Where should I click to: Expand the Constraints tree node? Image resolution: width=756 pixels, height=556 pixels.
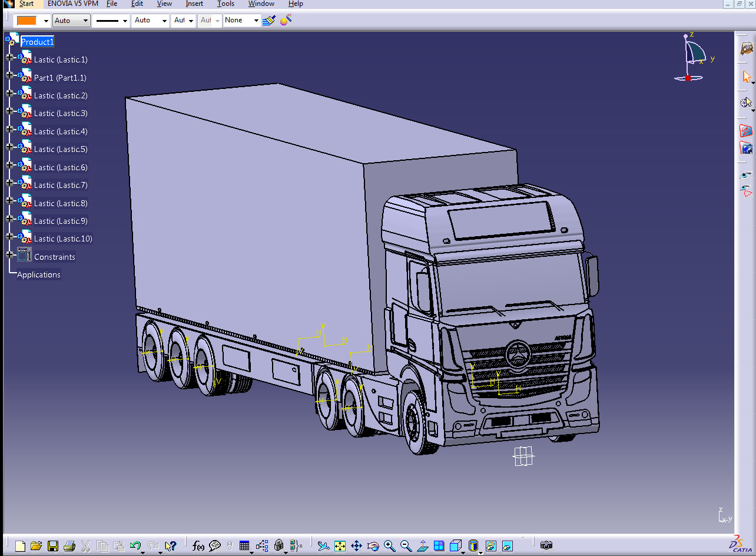[x=9, y=255]
